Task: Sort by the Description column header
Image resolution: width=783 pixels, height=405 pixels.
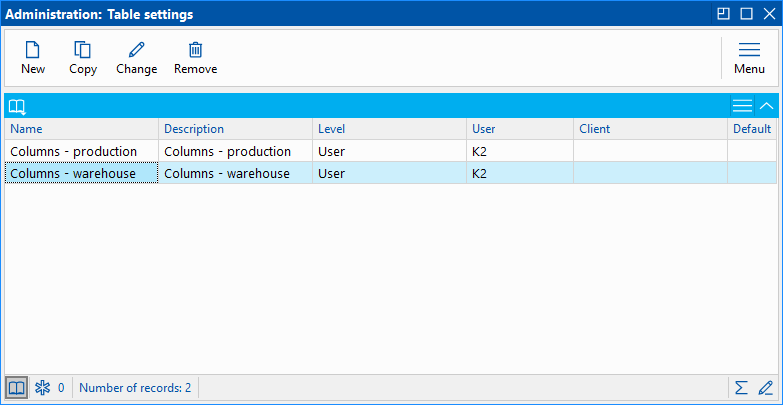Action: (236, 129)
